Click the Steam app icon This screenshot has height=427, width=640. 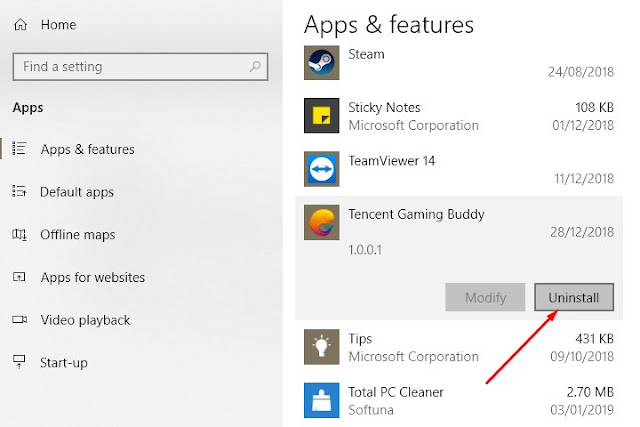321,62
